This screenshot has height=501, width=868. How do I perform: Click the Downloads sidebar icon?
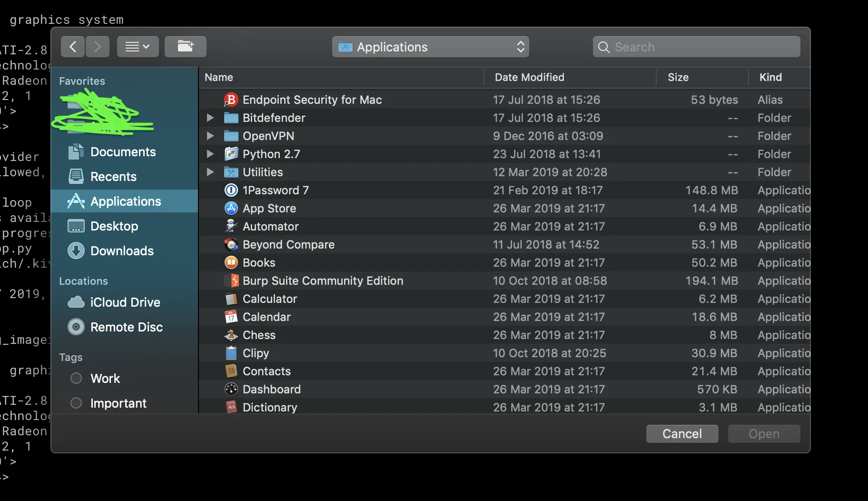[x=76, y=251]
